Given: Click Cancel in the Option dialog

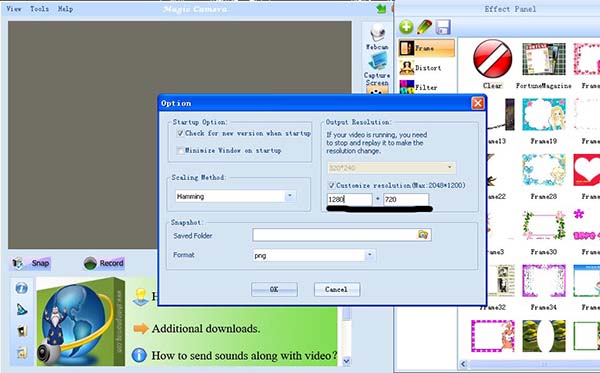Looking at the screenshot, I should [x=337, y=289].
